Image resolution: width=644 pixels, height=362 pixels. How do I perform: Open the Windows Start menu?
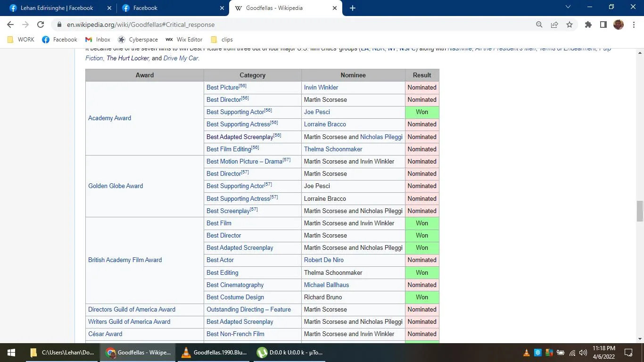click(x=11, y=353)
